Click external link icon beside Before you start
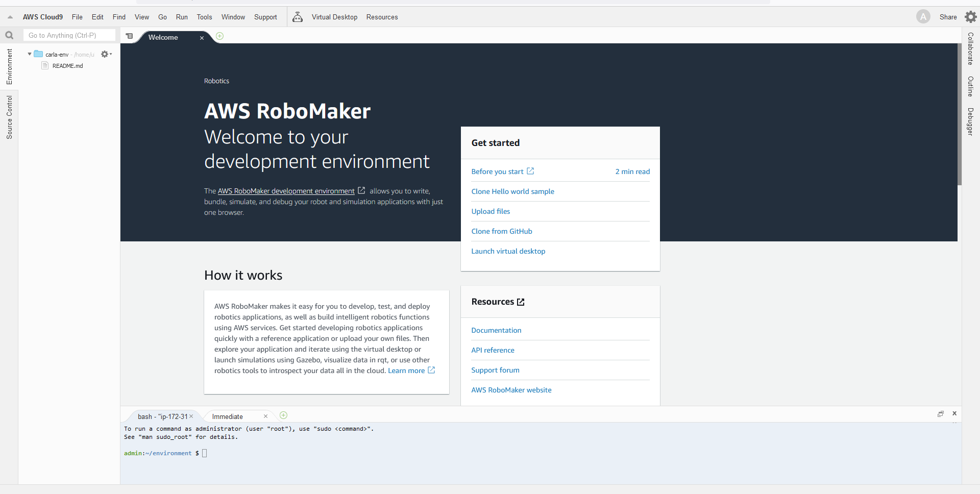 (530, 171)
